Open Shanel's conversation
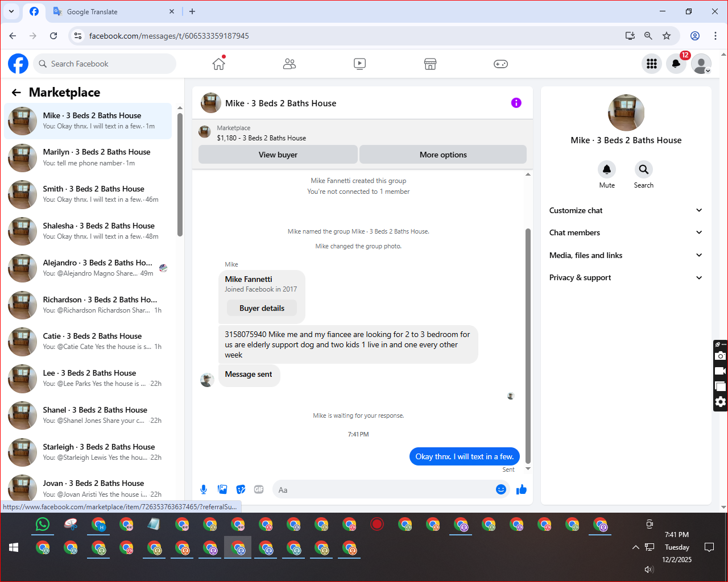Screen dimensions: 728x582 coord(88,415)
